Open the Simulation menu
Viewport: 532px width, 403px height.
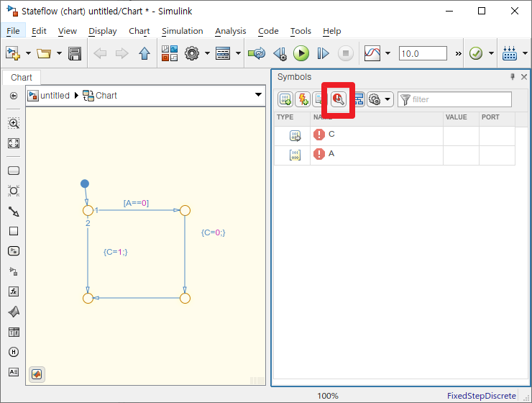pyautogui.click(x=182, y=31)
